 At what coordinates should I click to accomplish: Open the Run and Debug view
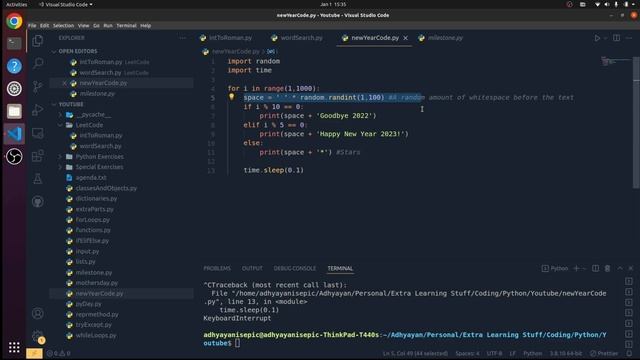38,110
